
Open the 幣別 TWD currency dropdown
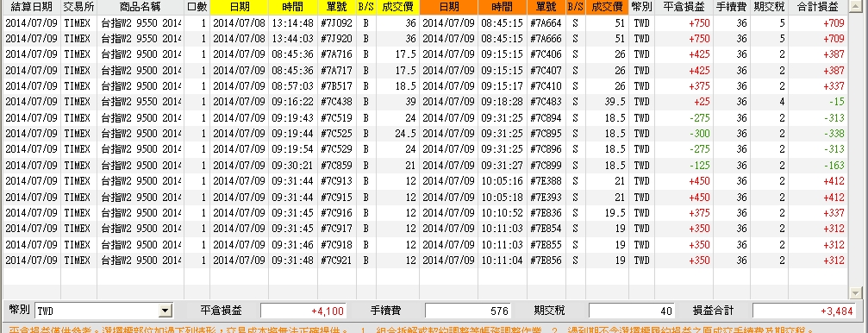[x=165, y=311]
